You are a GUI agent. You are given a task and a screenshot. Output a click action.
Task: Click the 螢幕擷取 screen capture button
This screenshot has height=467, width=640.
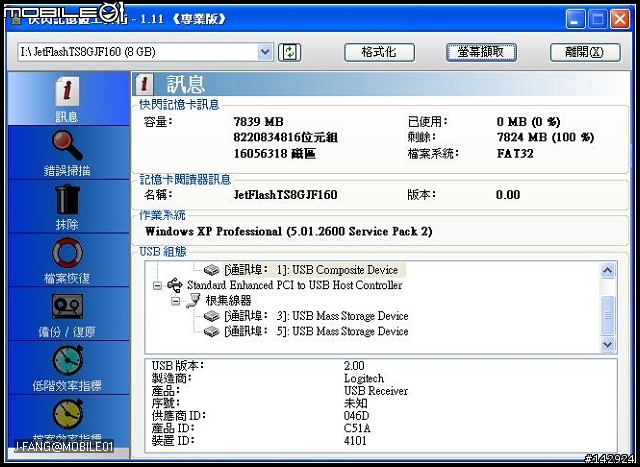tap(481, 52)
